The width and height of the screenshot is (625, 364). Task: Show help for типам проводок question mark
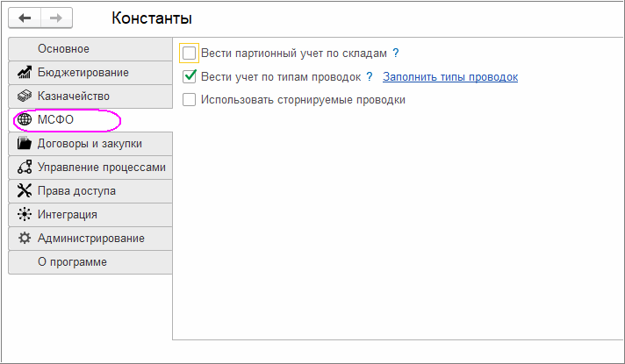coord(370,76)
